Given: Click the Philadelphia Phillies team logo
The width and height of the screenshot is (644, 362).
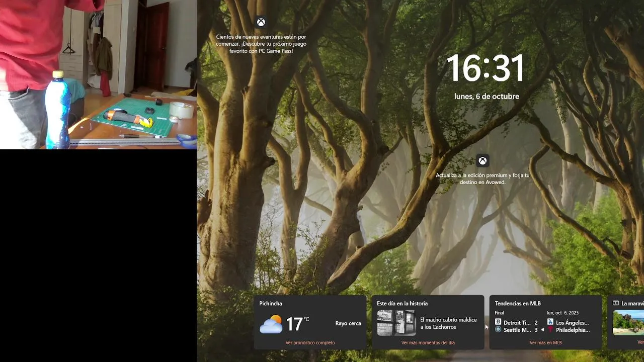Looking at the screenshot, I should click(x=550, y=330).
